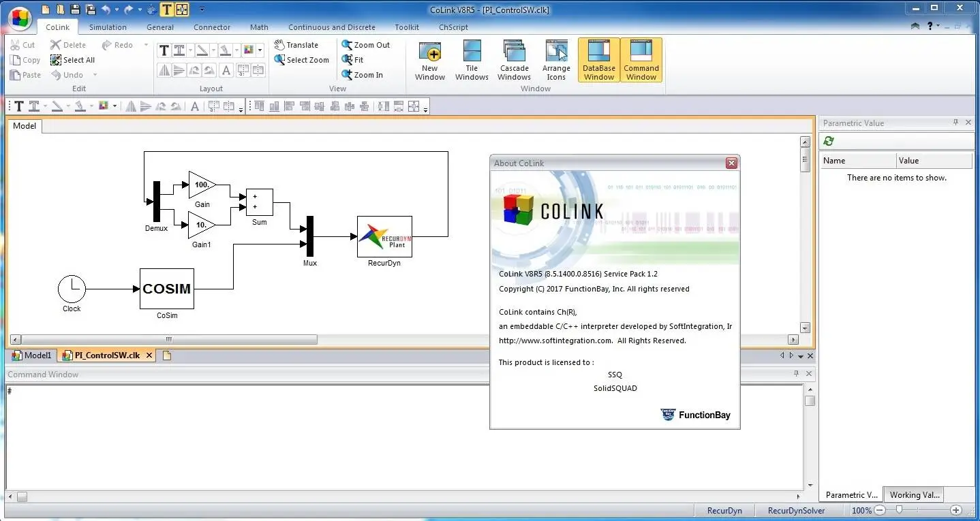This screenshot has height=521, width=980.
Task: Click Zoom In in the View group
Action: [x=363, y=75]
